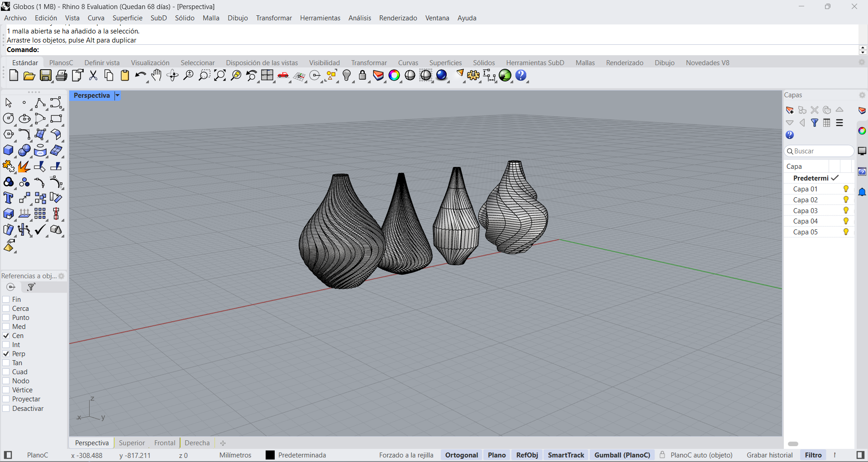The image size is (868, 462).
Task: Open the layer filter funnel menu
Action: coord(815,123)
